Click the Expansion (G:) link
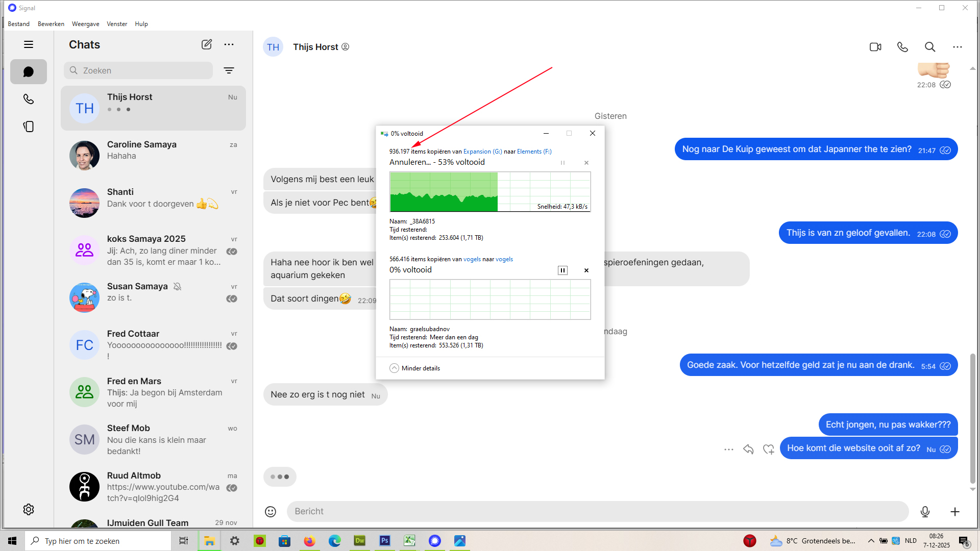This screenshot has width=980, height=551. pos(482,152)
